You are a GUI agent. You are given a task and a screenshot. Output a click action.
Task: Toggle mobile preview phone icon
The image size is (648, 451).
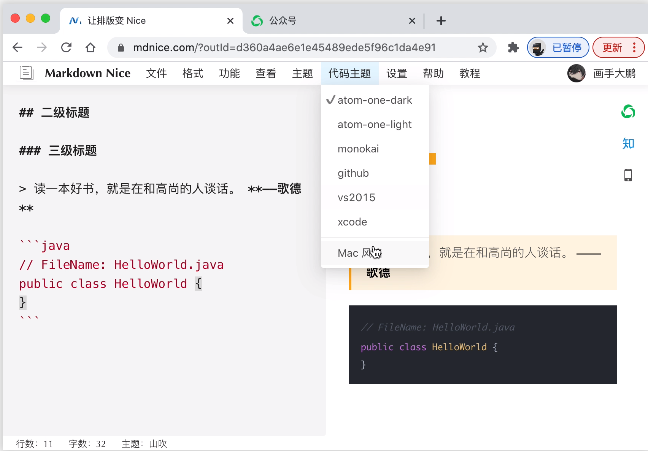(628, 175)
